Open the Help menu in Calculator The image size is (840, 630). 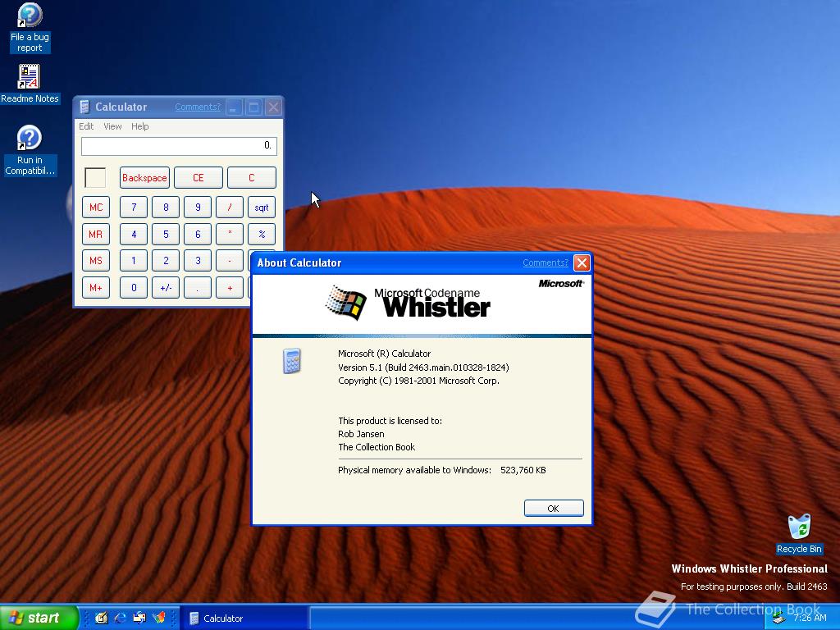click(139, 126)
